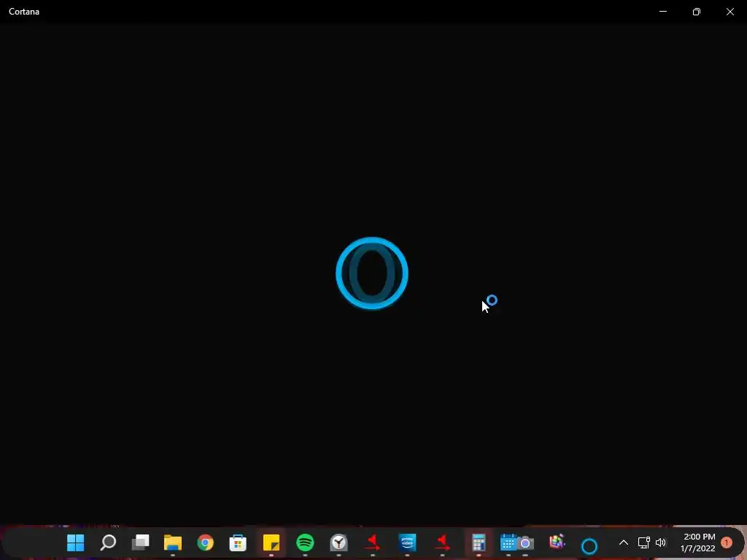Open the Windows Start menu
The image size is (747, 560).
pyautogui.click(x=75, y=542)
